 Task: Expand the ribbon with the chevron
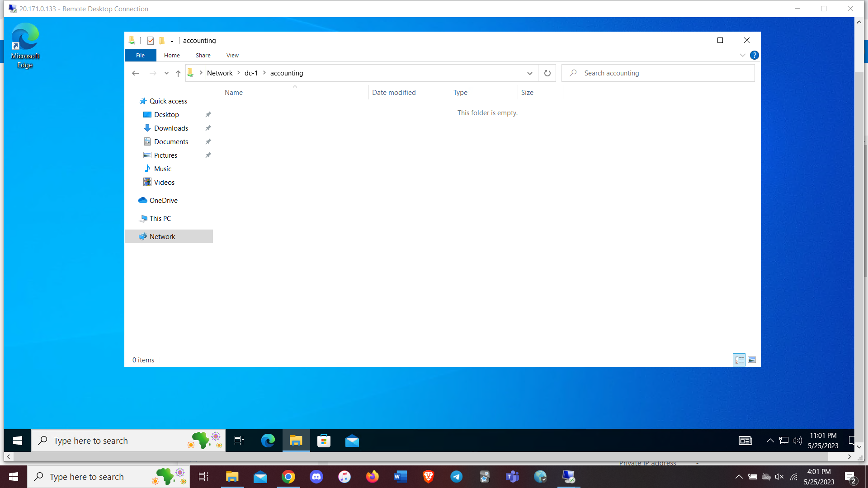click(x=742, y=55)
